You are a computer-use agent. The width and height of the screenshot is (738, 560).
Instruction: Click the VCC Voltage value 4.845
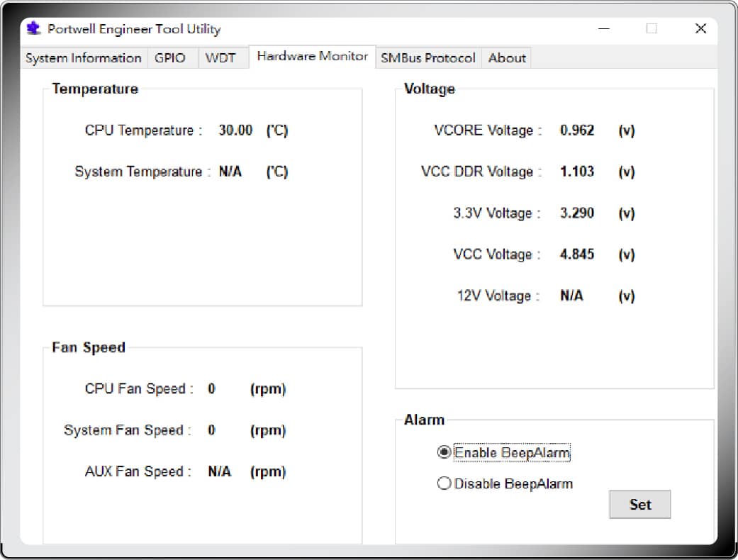(x=577, y=254)
